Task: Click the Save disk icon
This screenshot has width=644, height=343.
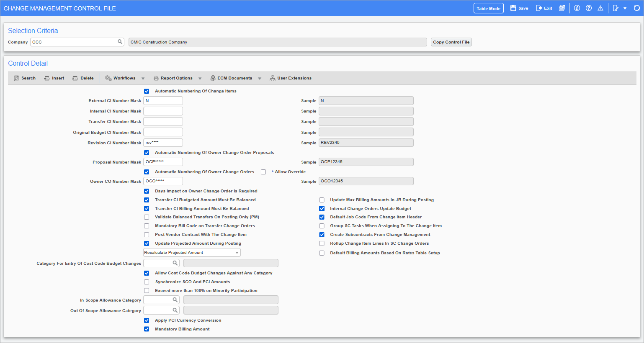Action: coord(513,8)
